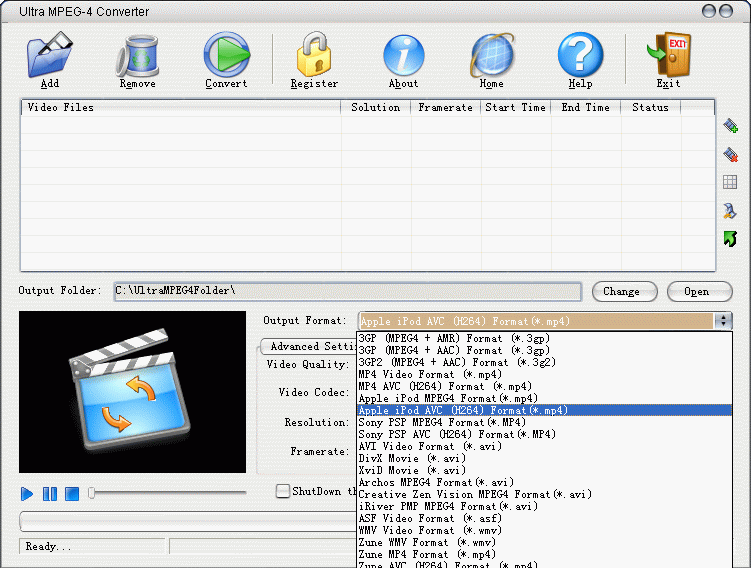The width and height of the screenshot is (751, 568).
Task: Choose AVI Video Format (*.avi)
Action: 545,446
